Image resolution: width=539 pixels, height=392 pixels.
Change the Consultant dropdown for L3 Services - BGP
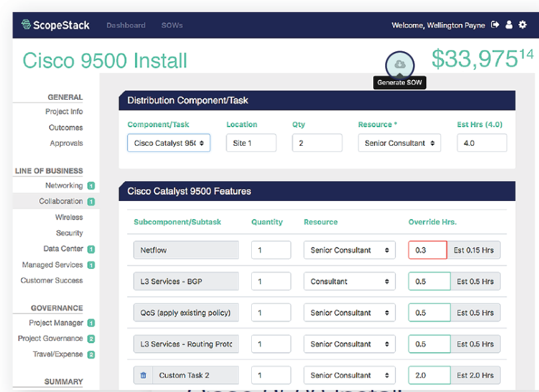tap(349, 281)
